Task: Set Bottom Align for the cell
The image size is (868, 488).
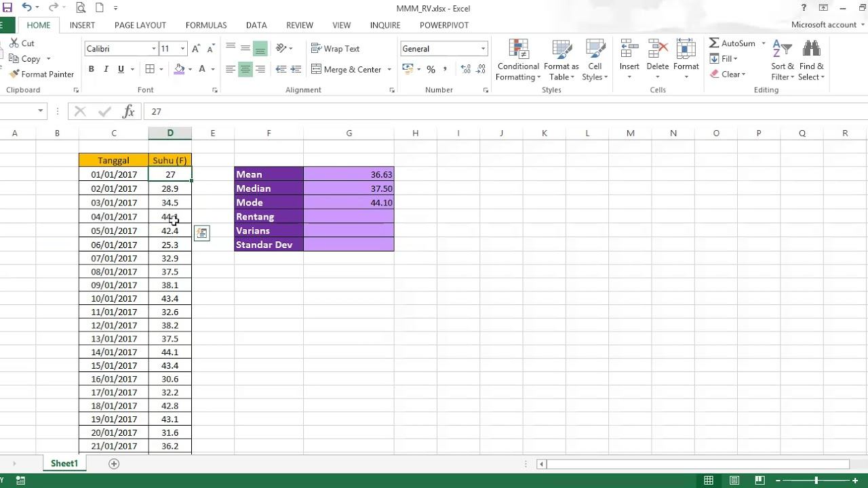Action: click(260, 48)
